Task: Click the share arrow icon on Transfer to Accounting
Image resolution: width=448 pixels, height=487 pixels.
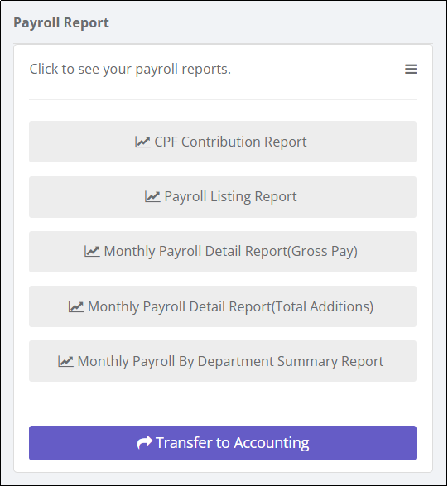Action: tap(144, 442)
